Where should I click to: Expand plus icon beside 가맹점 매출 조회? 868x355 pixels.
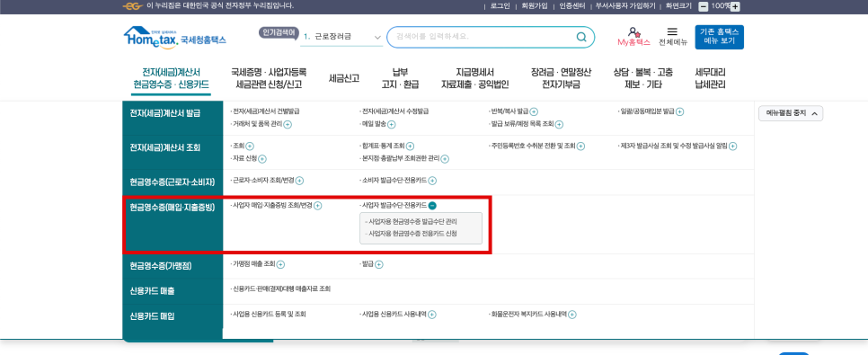[280, 265]
